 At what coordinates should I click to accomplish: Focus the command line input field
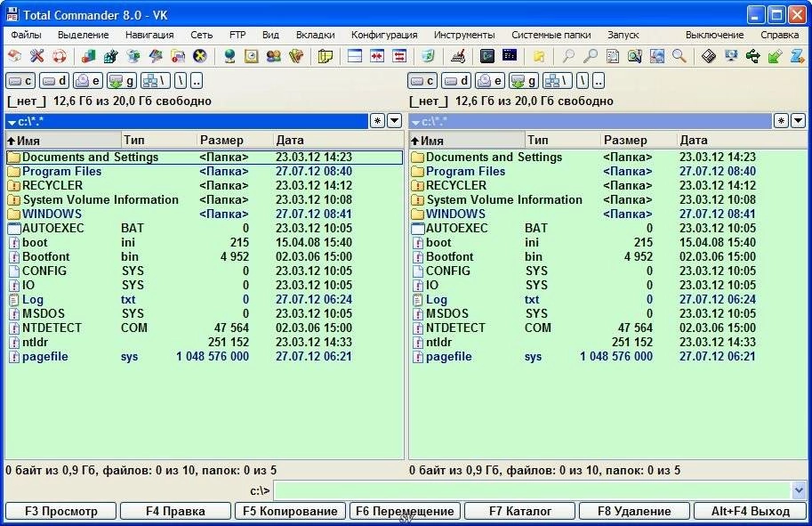[533, 490]
